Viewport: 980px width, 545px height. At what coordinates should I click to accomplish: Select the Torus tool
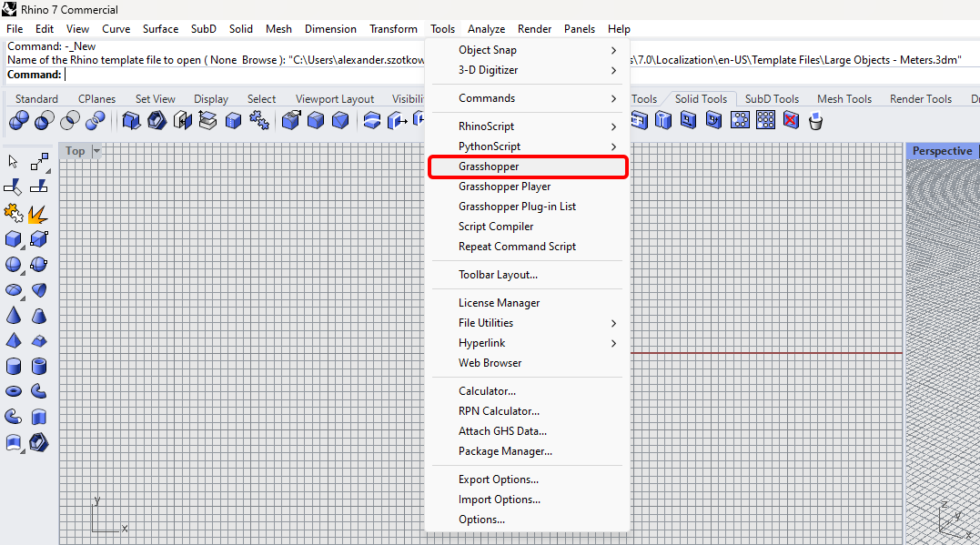tap(13, 391)
